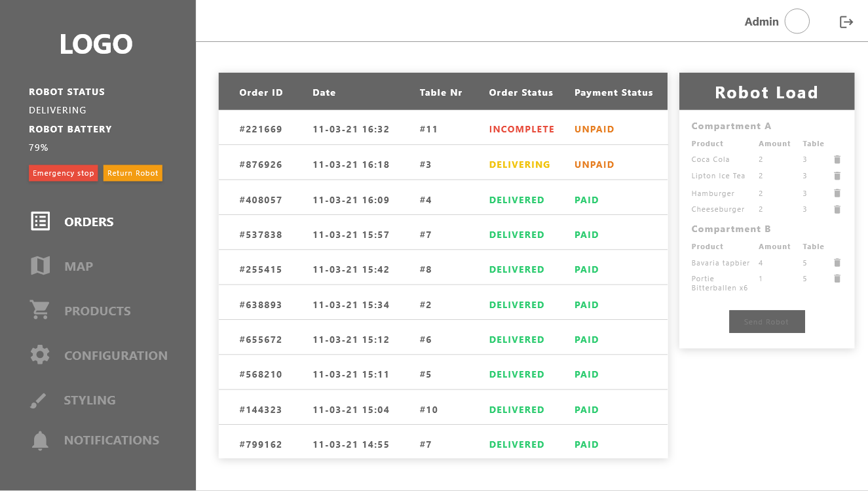Click the Send Robot button
Viewport: 868px width, 491px height.
pos(766,322)
